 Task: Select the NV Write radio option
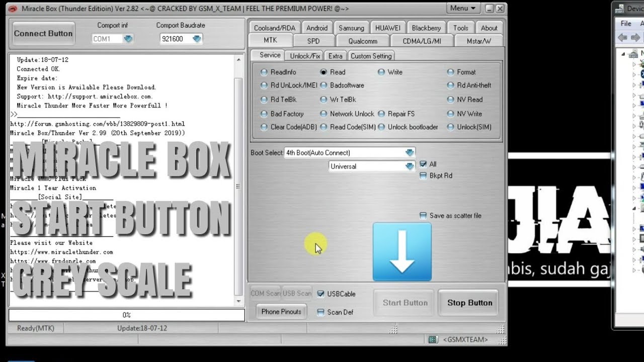[451, 114]
